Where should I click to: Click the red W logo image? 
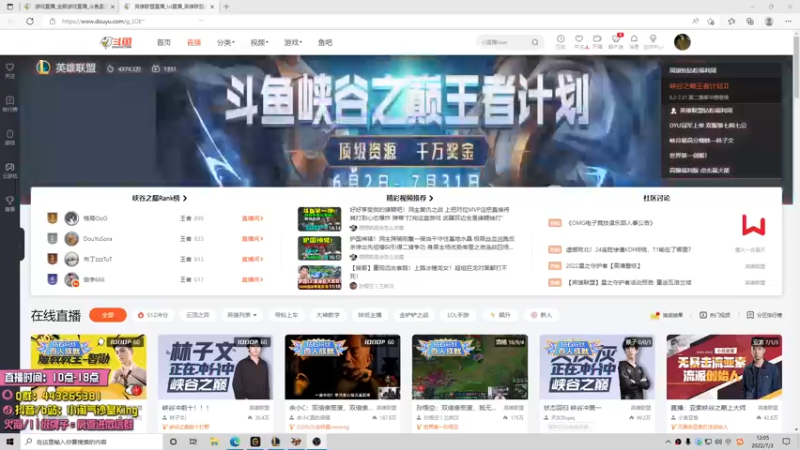point(754,225)
